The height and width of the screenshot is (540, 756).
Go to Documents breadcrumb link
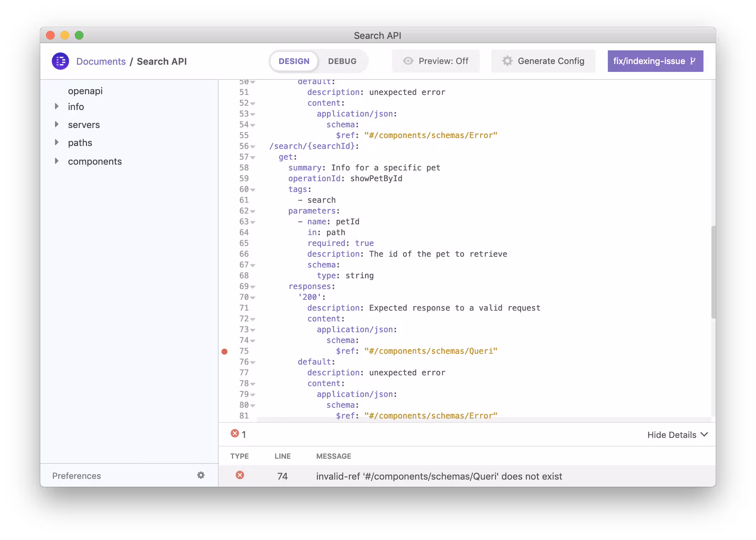click(x=101, y=61)
